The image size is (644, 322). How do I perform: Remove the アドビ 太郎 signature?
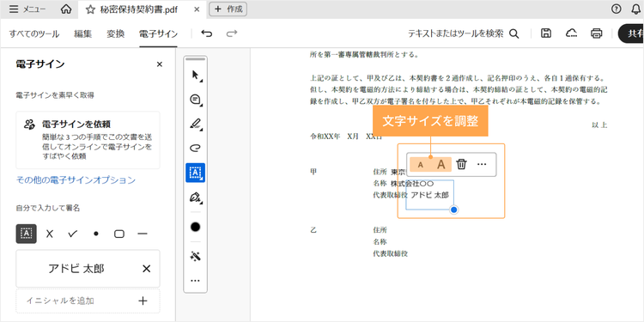pyautogui.click(x=146, y=269)
